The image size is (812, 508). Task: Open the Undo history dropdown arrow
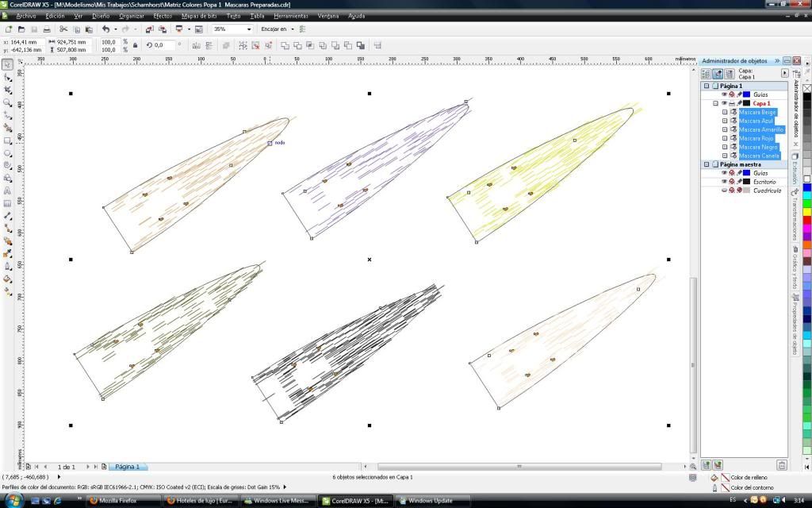click(115, 29)
